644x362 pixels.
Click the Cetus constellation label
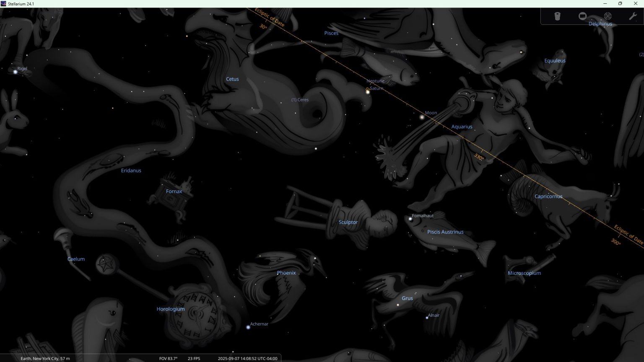tap(232, 79)
